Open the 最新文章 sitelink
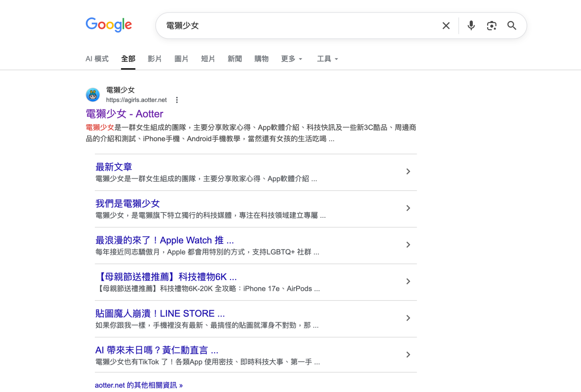The width and height of the screenshot is (581, 392). click(114, 167)
